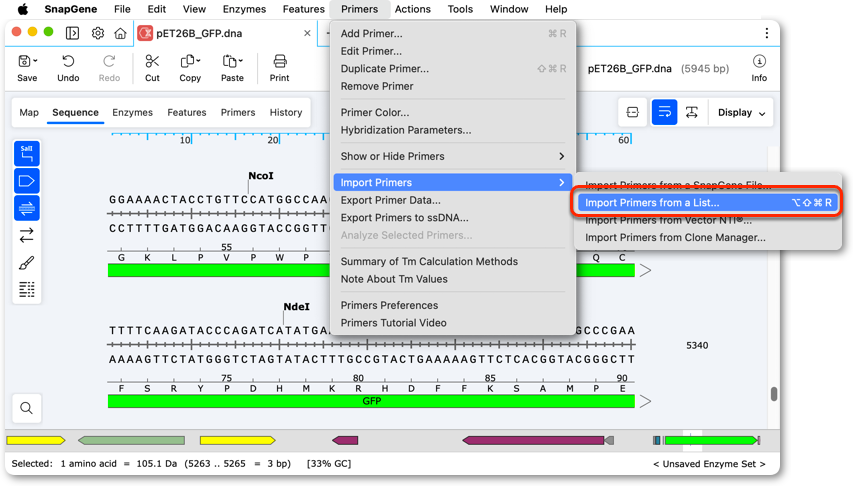The height and width of the screenshot is (486, 853).
Task: Click the compact view icon
Action: pos(632,112)
